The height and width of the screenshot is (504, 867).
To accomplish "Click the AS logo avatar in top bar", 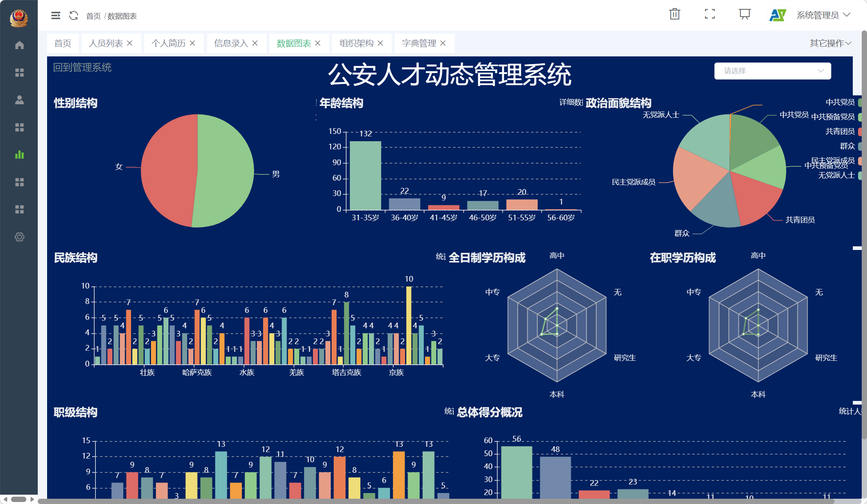I will point(777,15).
